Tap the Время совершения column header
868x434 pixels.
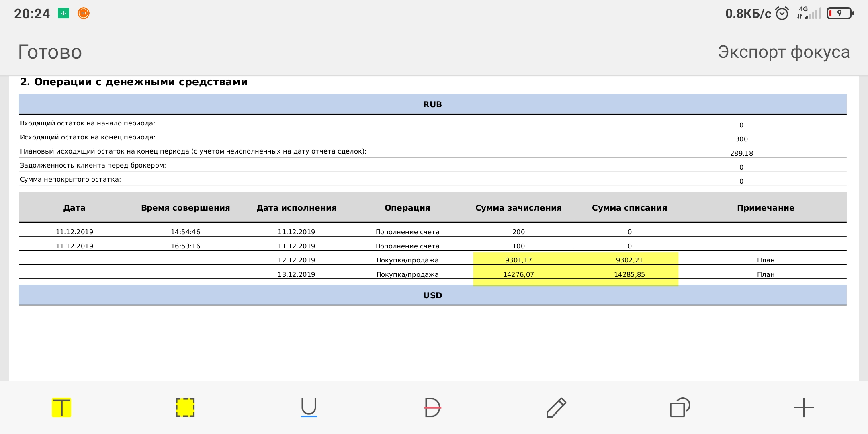tap(185, 208)
